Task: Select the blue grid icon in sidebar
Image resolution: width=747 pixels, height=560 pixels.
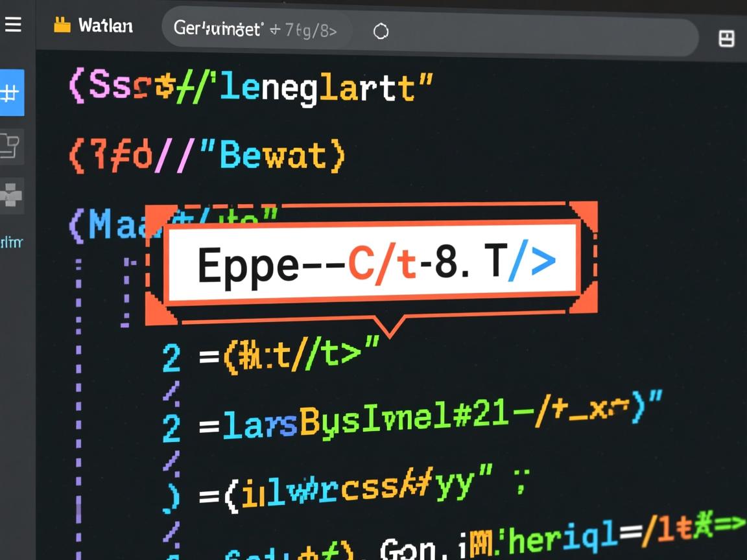Action: 12,93
